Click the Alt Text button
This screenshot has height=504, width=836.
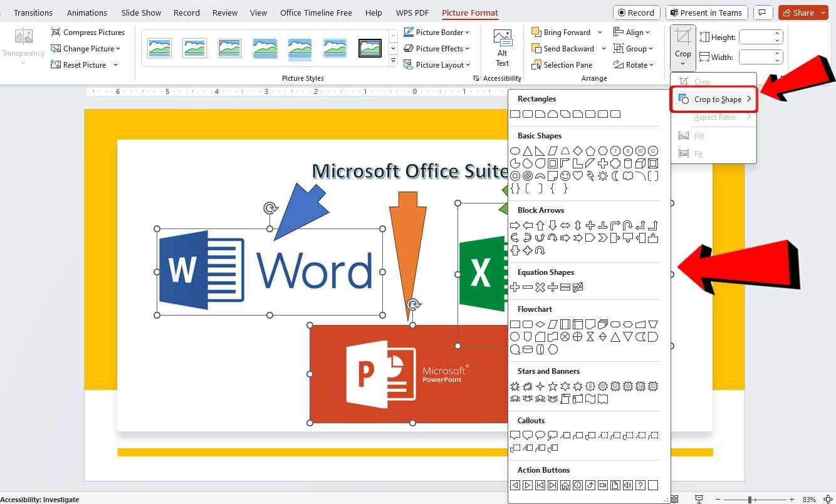pos(502,48)
